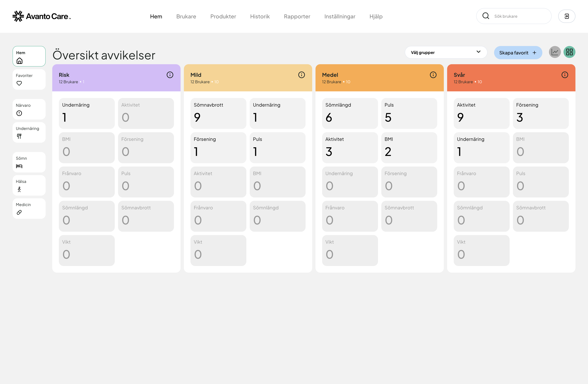Open Försening card showing 3 in Svår
The height and width of the screenshot is (384, 588).
tap(541, 114)
